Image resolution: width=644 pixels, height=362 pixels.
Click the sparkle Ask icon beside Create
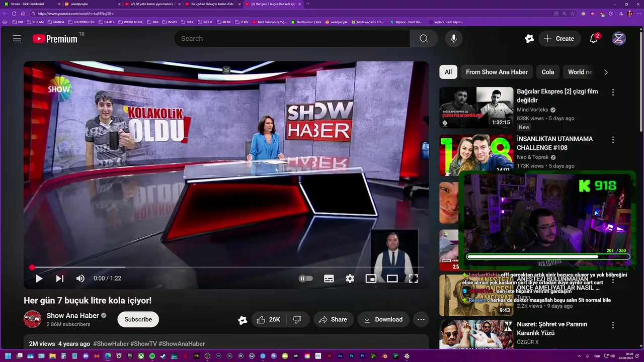529,39
